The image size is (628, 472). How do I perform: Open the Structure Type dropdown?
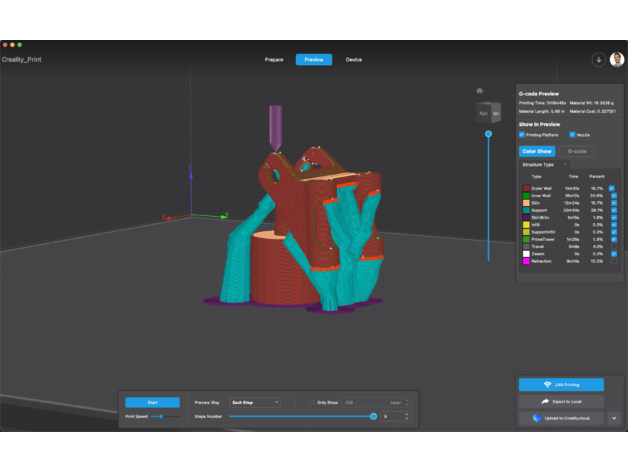point(544,164)
